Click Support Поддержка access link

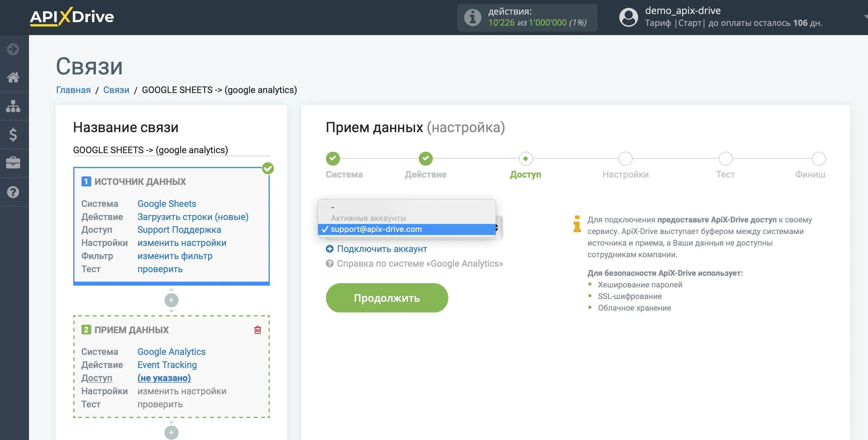179,230
